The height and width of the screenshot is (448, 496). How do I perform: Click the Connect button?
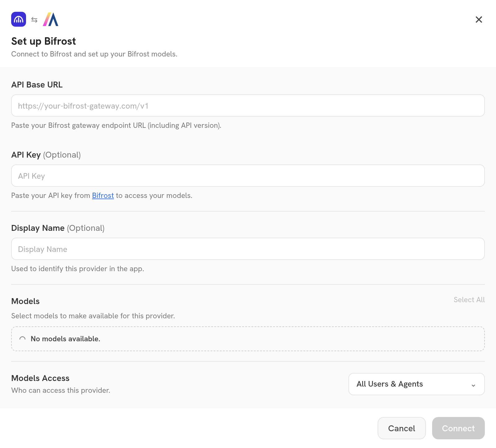click(x=458, y=428)
